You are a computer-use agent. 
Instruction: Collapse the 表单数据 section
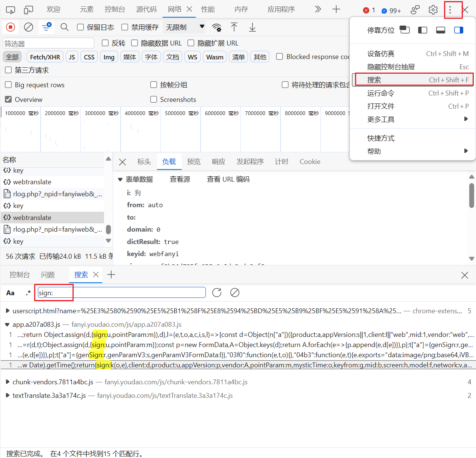click(x=120, y=180)
